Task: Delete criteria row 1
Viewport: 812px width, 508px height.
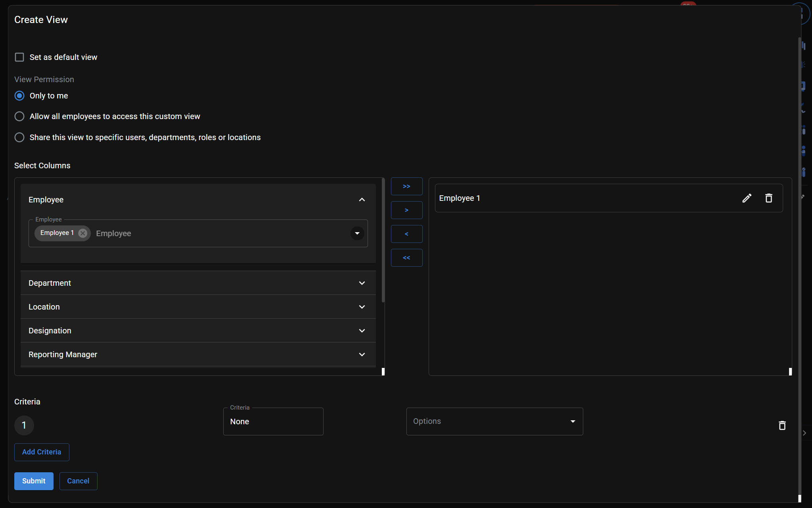Action: pos(782,425)
